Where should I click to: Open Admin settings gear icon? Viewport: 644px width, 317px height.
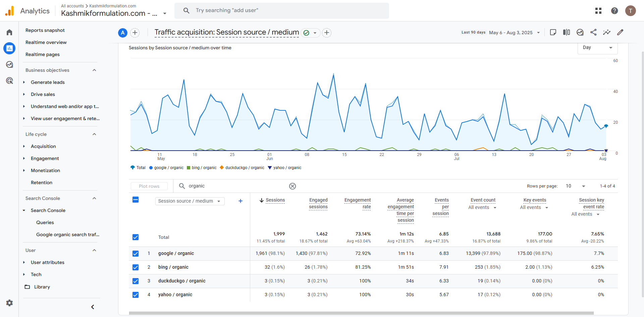click(x=9, y=303)
